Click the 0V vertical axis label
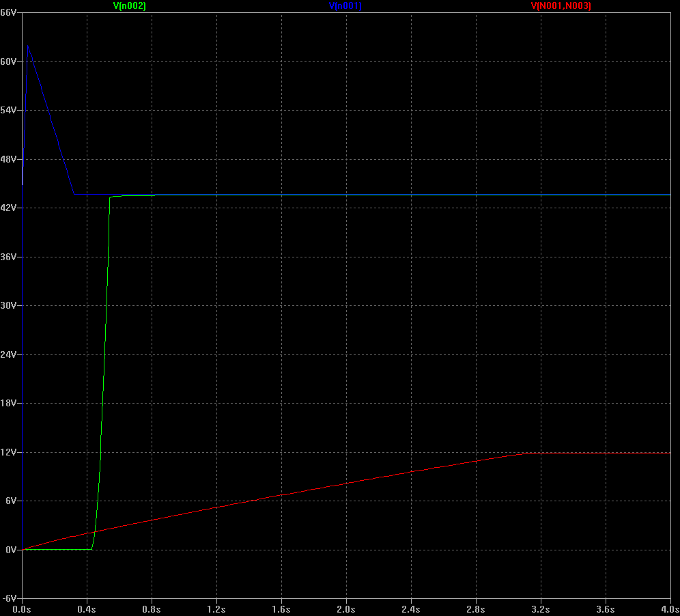Image resolution: width=680 pixels, height=616 pixels. pyautogui.click(x=10, y=550)
